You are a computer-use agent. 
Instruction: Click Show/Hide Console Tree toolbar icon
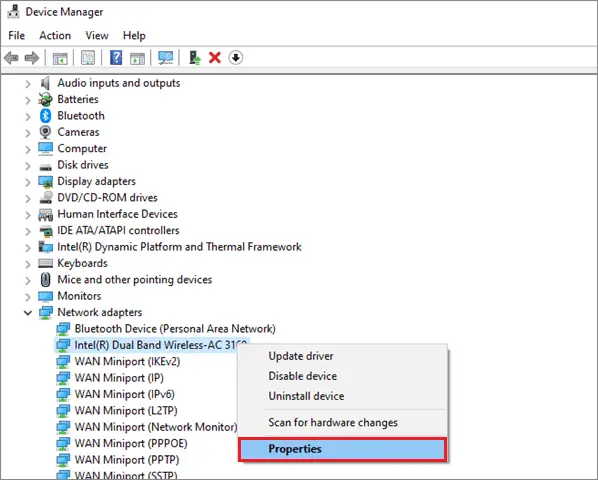[x=60, y=58]
